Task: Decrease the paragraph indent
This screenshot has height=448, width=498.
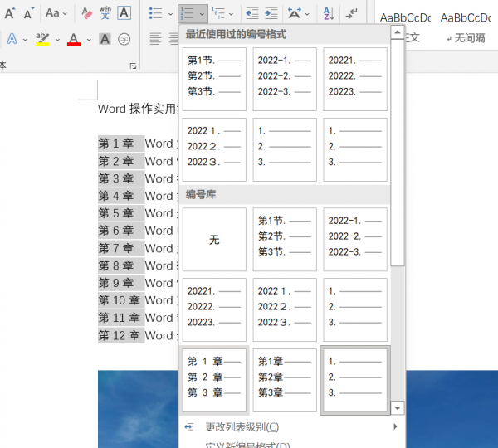Action: pyautogui.click(x=252, y=13)
